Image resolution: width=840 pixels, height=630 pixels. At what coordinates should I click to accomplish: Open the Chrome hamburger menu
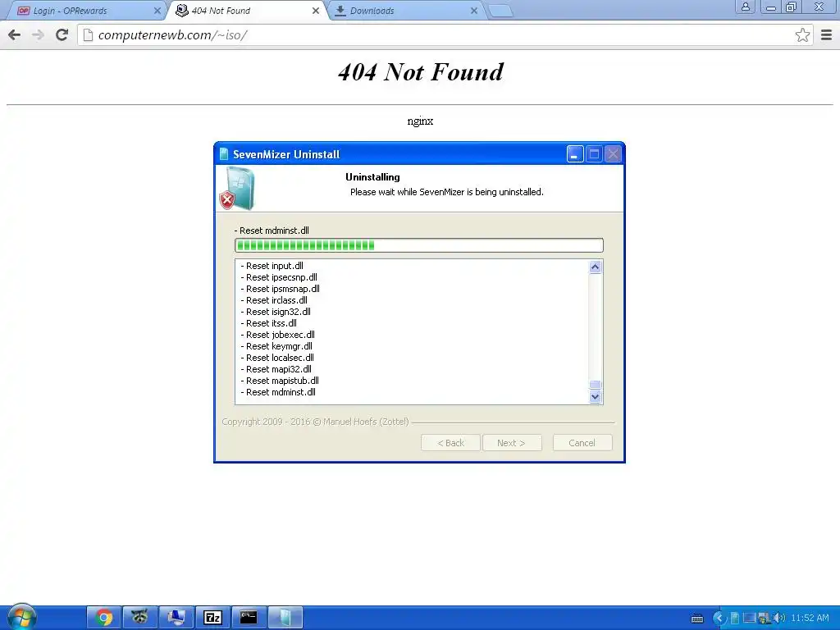[827, 34]
